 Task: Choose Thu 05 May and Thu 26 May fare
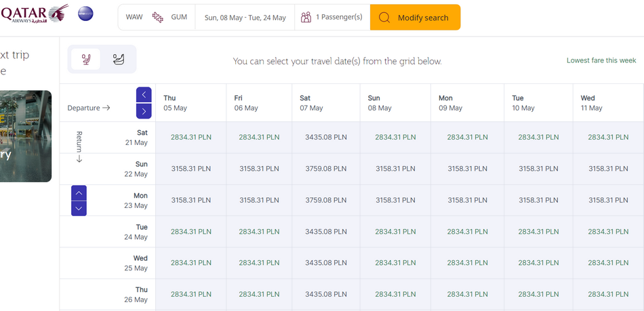coord(191,294)
